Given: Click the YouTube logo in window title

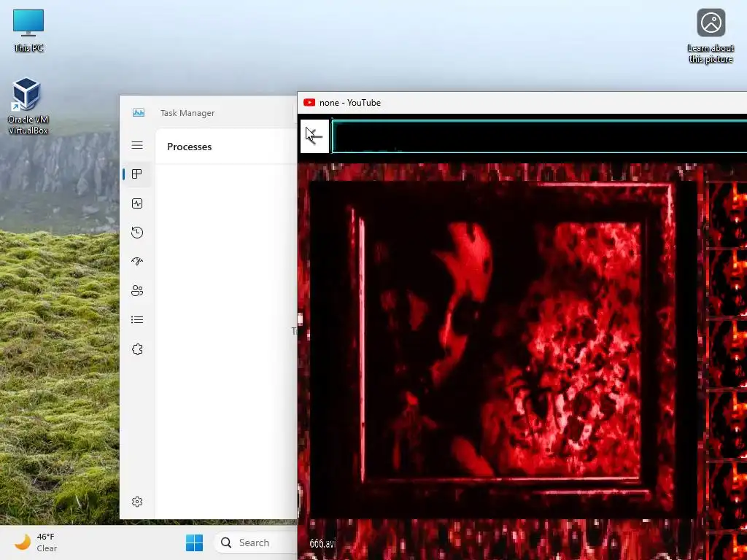Looking at the screenshot, I should (309, 102).
